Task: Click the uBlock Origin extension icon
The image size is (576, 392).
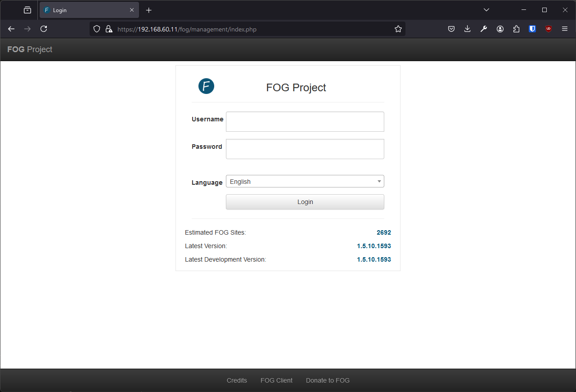Action: tap(549, 29)
